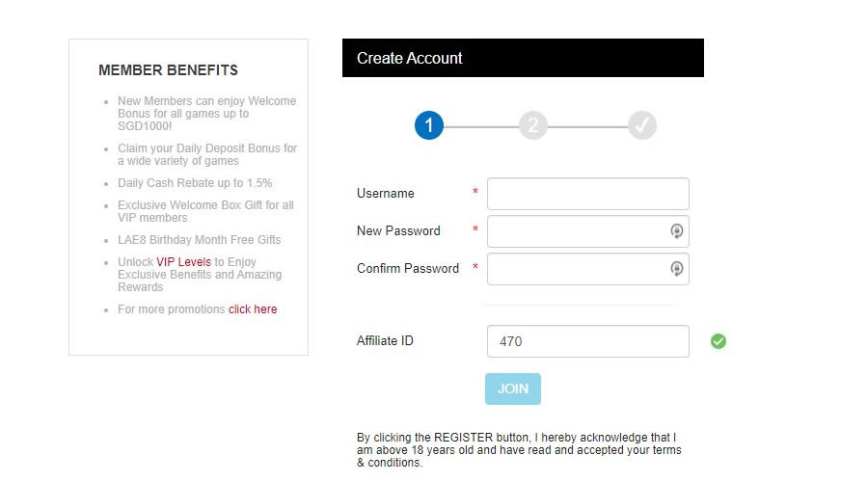Viewport: 868px width, 482px height.
Task: Click the MEMBER BENEFITS heading
Action: coord(168,70)
